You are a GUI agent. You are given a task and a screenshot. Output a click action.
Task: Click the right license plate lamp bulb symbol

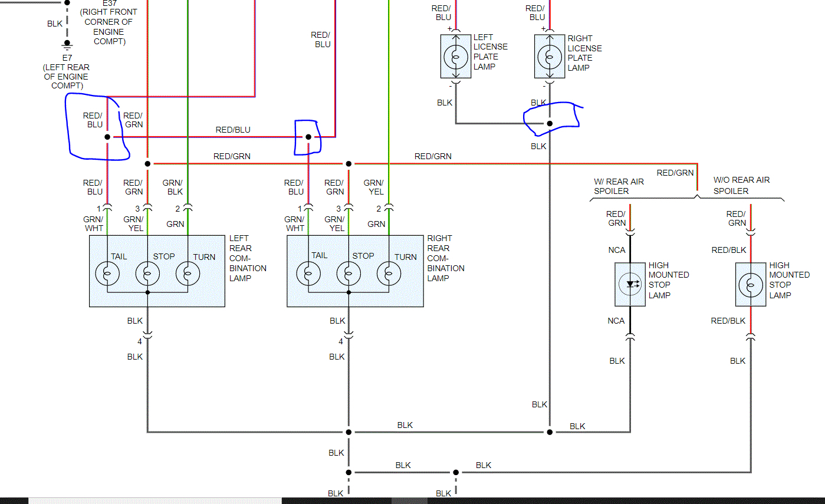[x=550, y=57]
